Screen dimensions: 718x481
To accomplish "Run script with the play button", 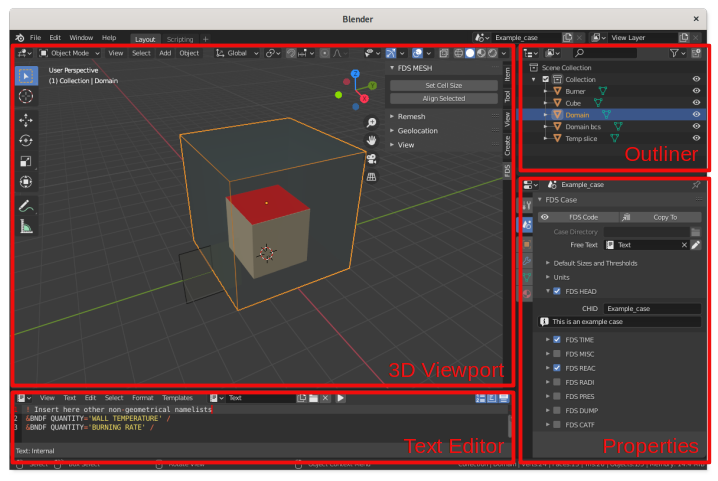I will point(340,398).
